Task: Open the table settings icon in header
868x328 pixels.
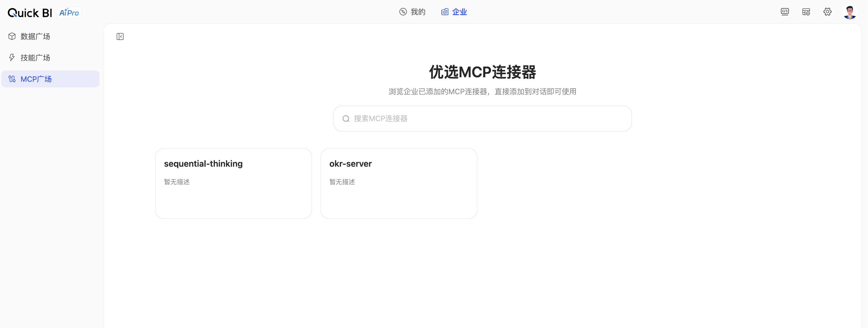Action: click(806, 12)
